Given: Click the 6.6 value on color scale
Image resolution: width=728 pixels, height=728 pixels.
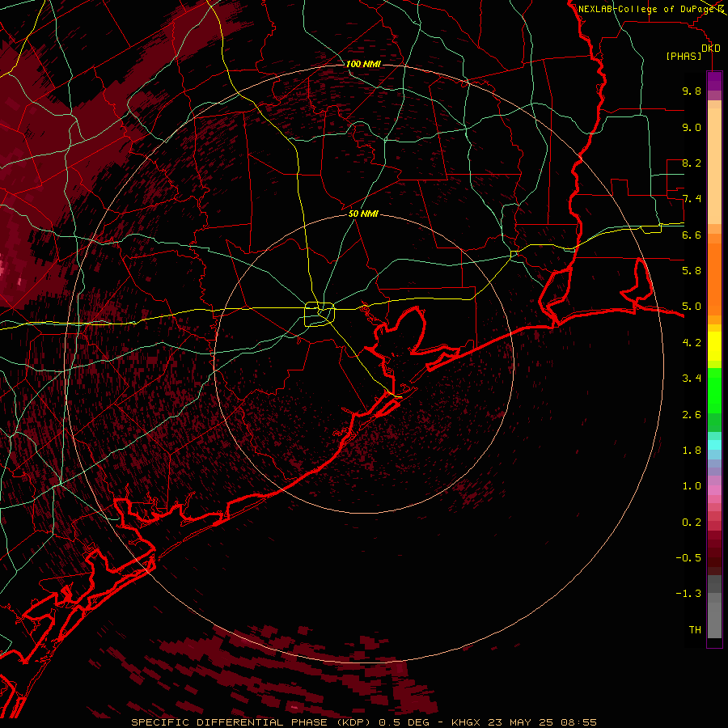Looking at the screenshot, I should coord(692,235).
